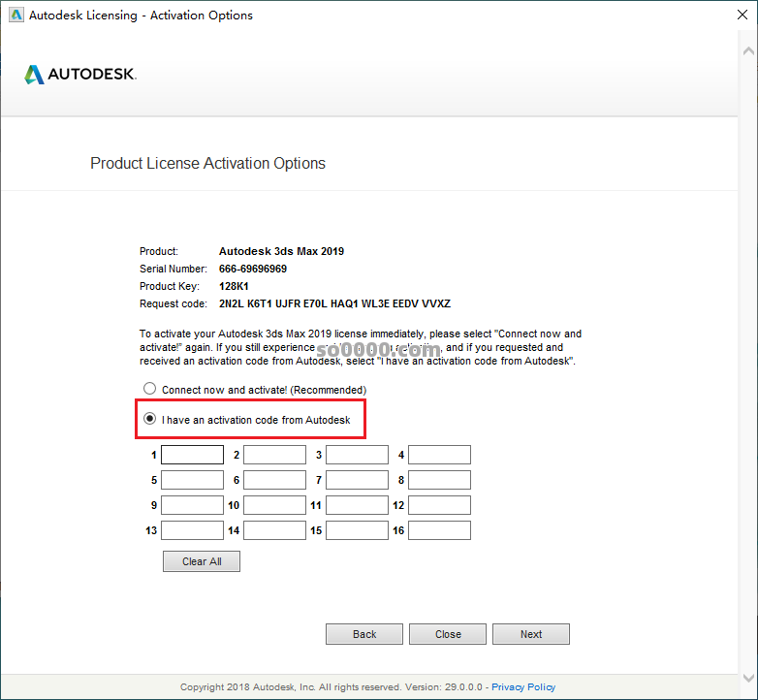Select activation code field 5
This screenshot has width=758, height=700.
coord(192,480)
